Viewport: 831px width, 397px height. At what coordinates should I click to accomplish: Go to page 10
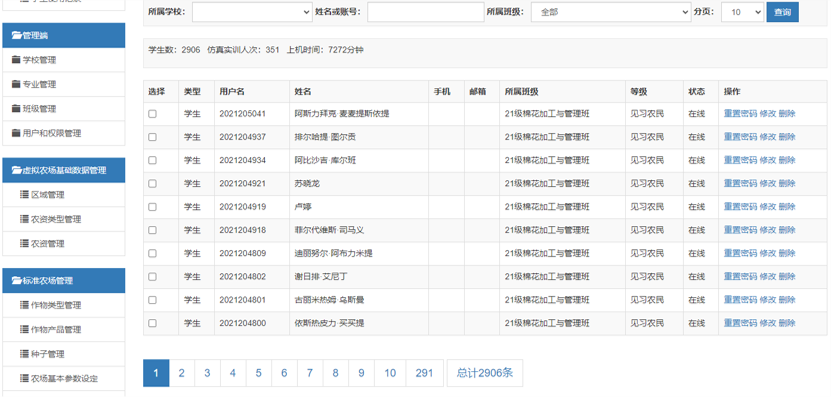click(x=390, y=373)
